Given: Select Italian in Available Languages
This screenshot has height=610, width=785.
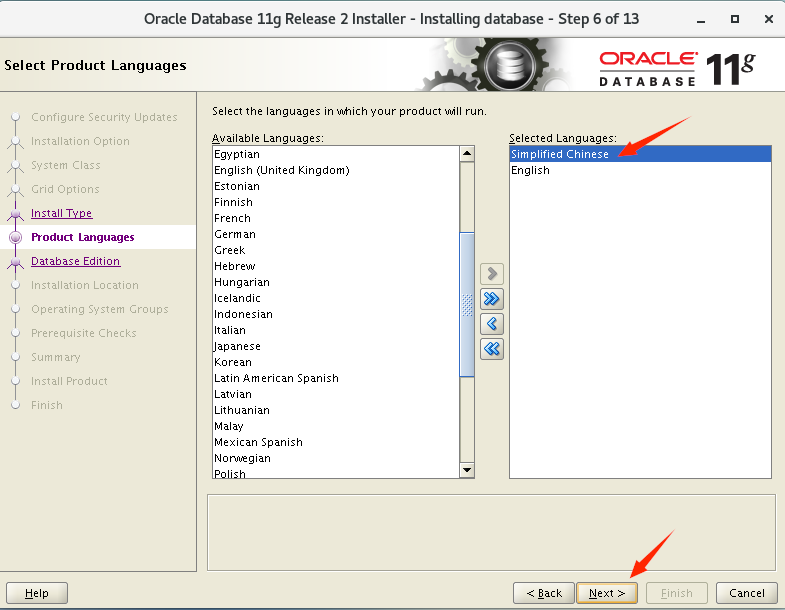Looking at the screenshot, I should click(x=336, y=330).
